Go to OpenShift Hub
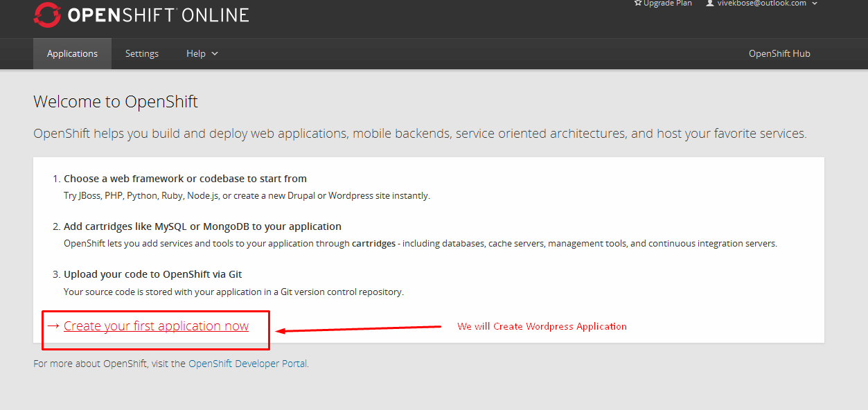This screenshot has height=410, width=868. [x=779, y=53]
